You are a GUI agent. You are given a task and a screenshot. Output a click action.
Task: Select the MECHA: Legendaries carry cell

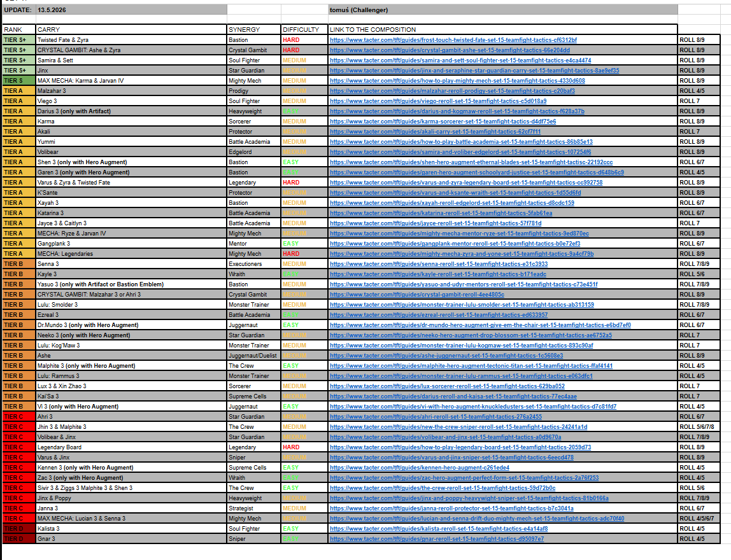[x=131, y=254]
